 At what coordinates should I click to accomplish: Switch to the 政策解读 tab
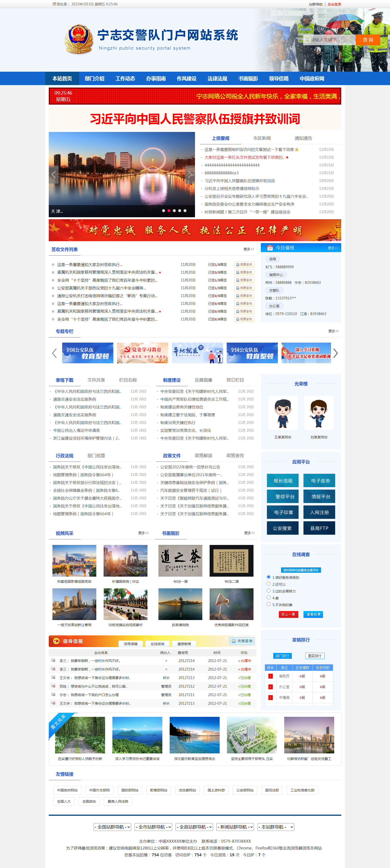pyautogui.click(x=204, y=455)
